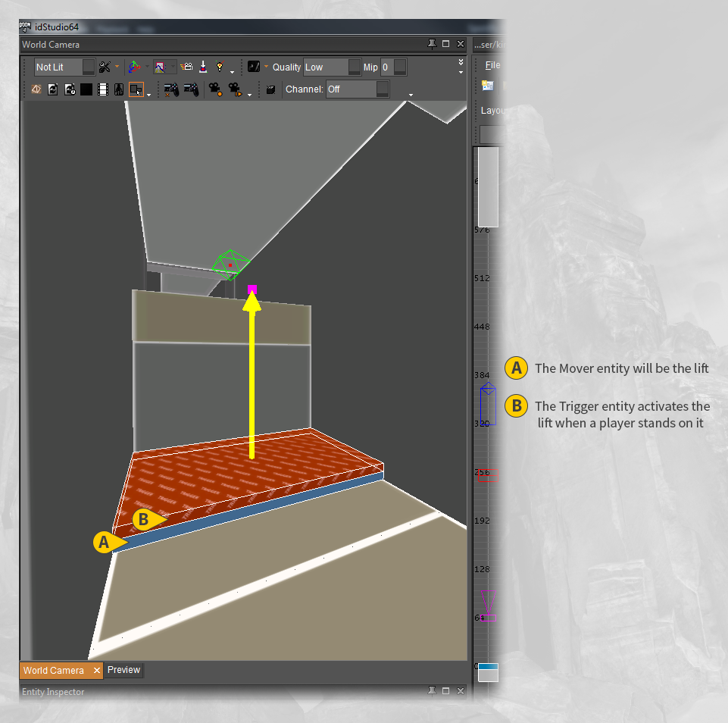Toggle the light bulb icon
The height and width of the screenshot is (723, 728).
[220, 67]
